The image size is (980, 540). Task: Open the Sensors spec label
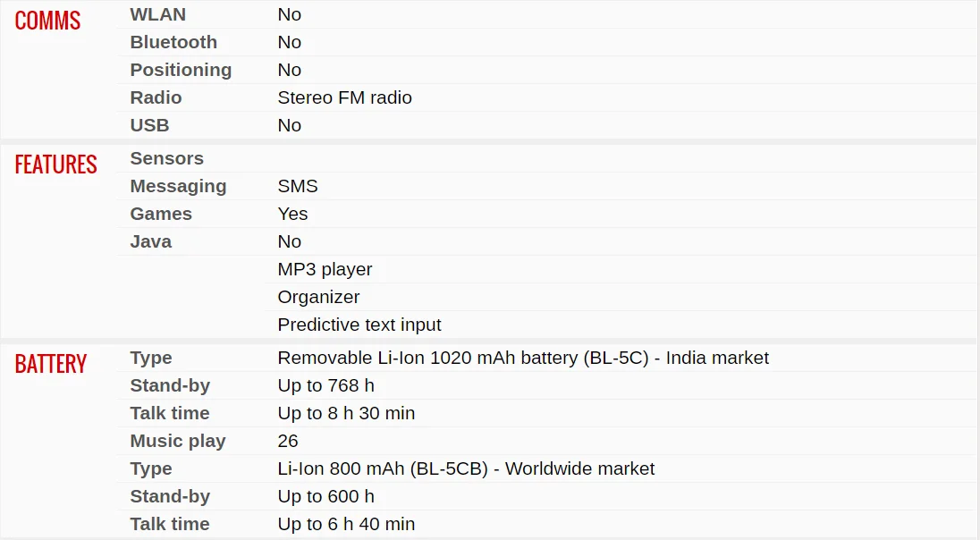pos(167,158)
